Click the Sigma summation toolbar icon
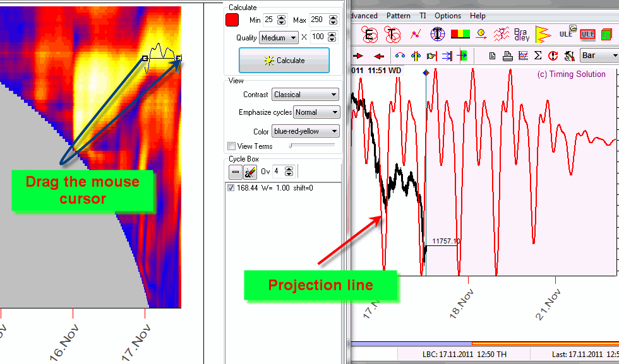 (x=538, y=56)
